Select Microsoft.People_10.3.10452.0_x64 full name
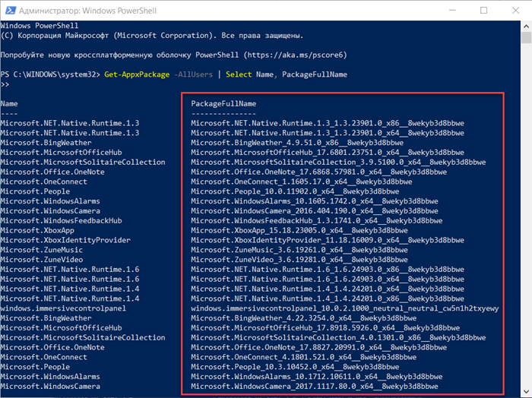This screenshot has height=398, width=532. pyautogui.click(x=295, y=367)
